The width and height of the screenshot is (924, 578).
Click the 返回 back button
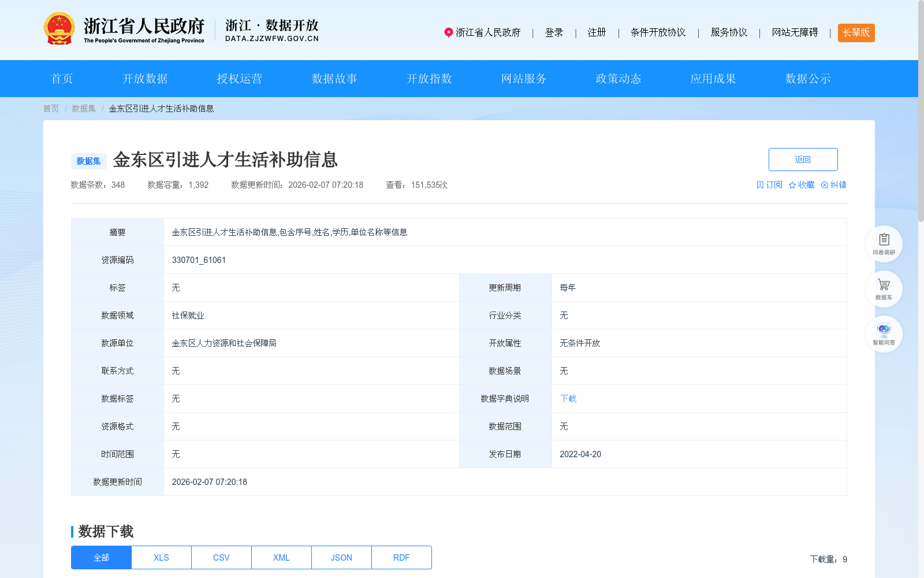coord(803,160)
